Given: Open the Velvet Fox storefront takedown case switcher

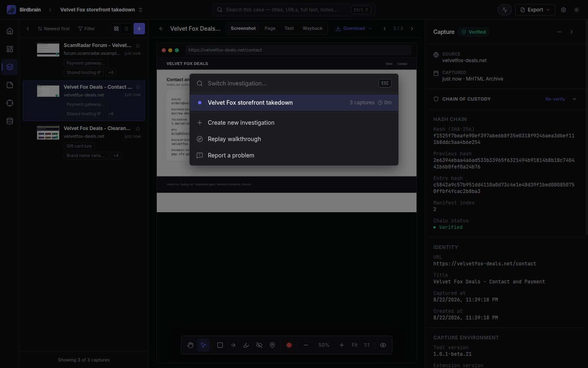Looking at the screenshot, I should 101,10.
